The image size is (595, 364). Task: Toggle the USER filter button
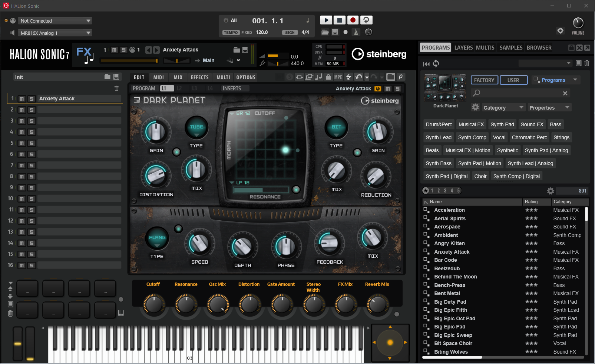(513, 80)
